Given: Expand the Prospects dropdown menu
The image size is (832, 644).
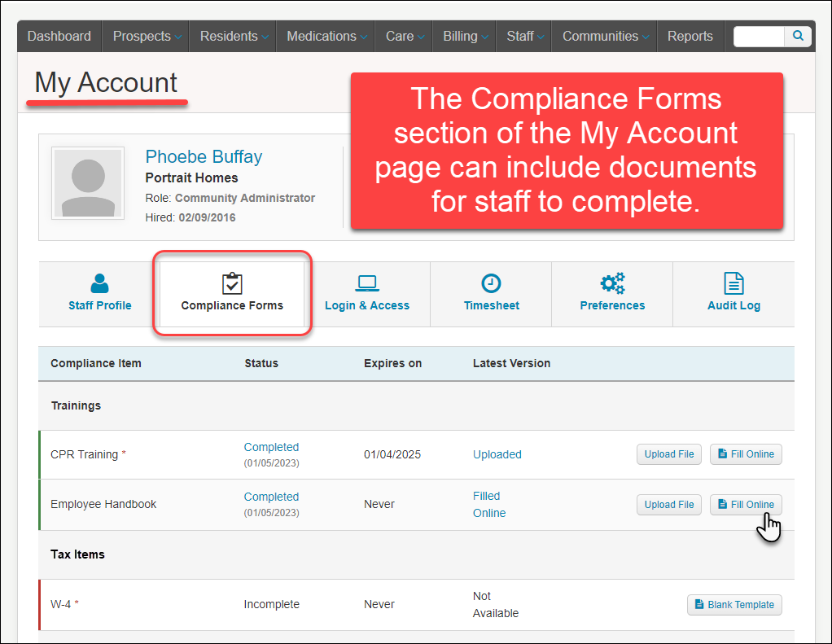Looking at the screenshot, I should 146,36.
